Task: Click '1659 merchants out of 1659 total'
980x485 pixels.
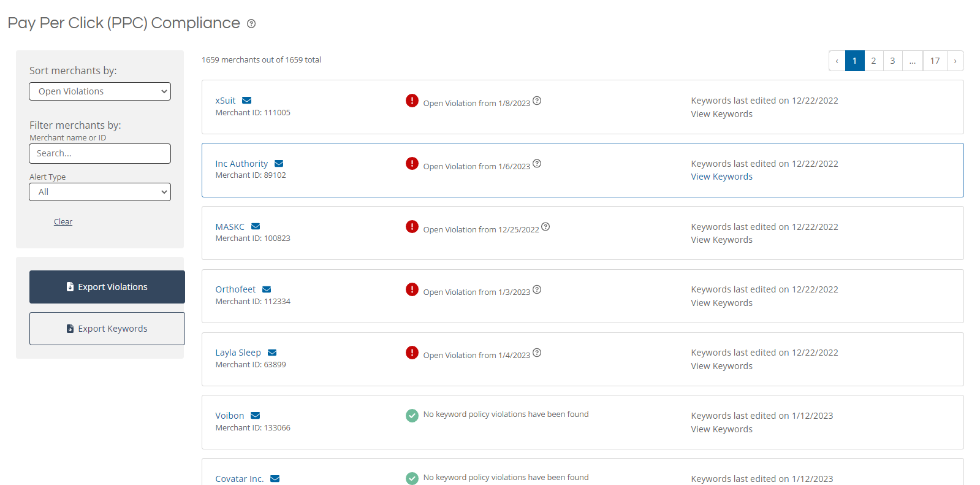Action: coord(262,60)
